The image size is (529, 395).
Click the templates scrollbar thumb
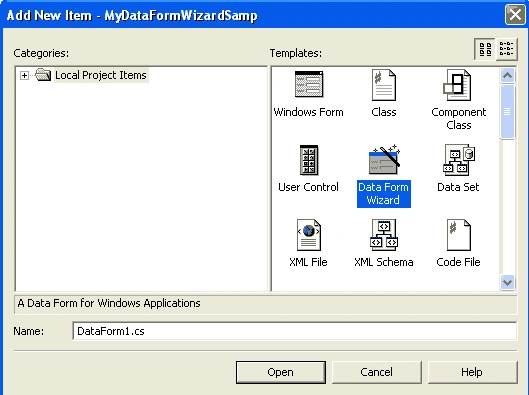507,111
